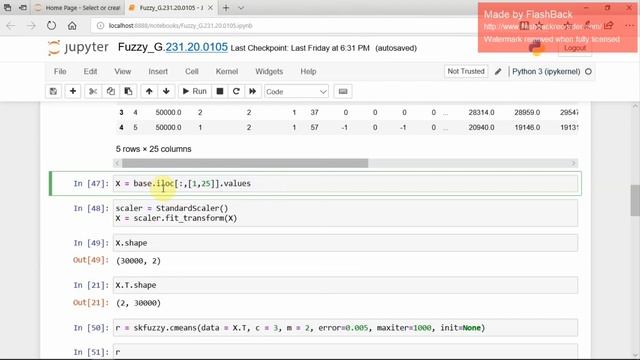The image size is (640, 360).
Task: Click table cell value 28314.0
Action: [x=481, y=112]
